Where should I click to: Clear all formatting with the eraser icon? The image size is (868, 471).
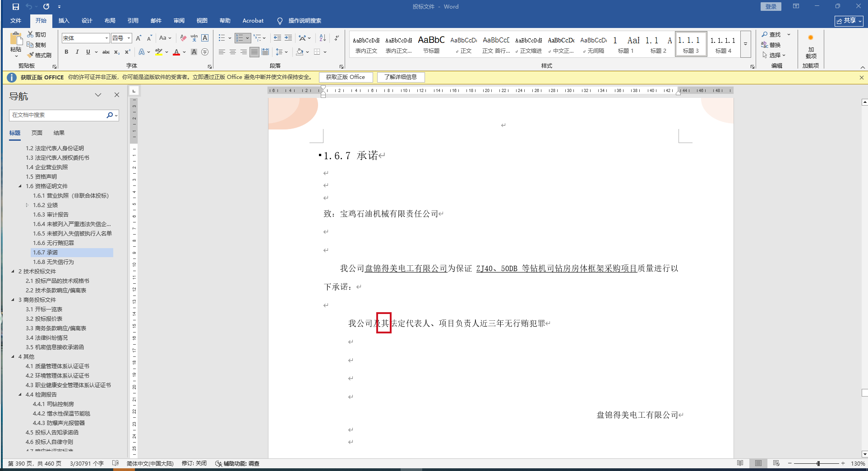(x=183, y=38)
